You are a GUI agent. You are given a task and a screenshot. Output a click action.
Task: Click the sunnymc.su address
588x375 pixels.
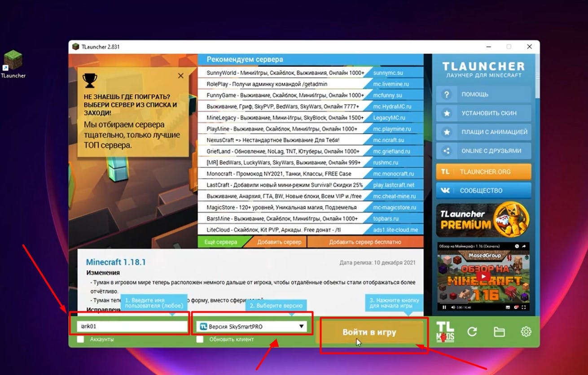click(x=388, y=73)
